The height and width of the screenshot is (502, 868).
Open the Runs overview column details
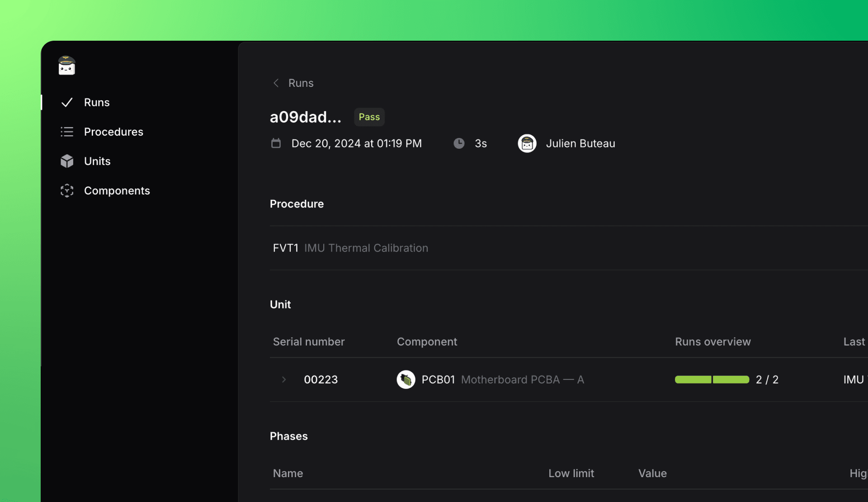pos(713,341)
